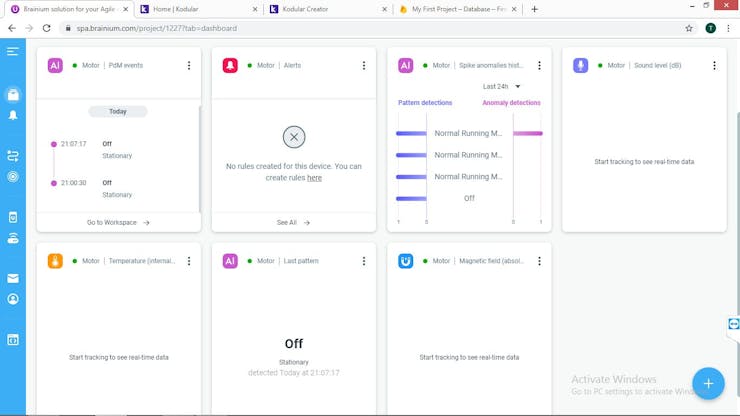
Task: Click the TeamViewer side panel icon
Action: pyautogui.click(x=733, y=324)
